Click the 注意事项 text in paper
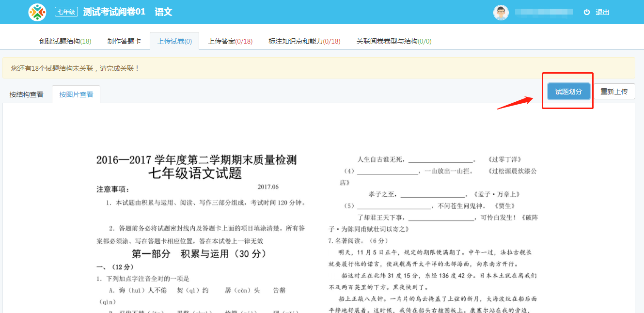Image resolution: width=644 pixels, height=313 pixels. point(113,189)
